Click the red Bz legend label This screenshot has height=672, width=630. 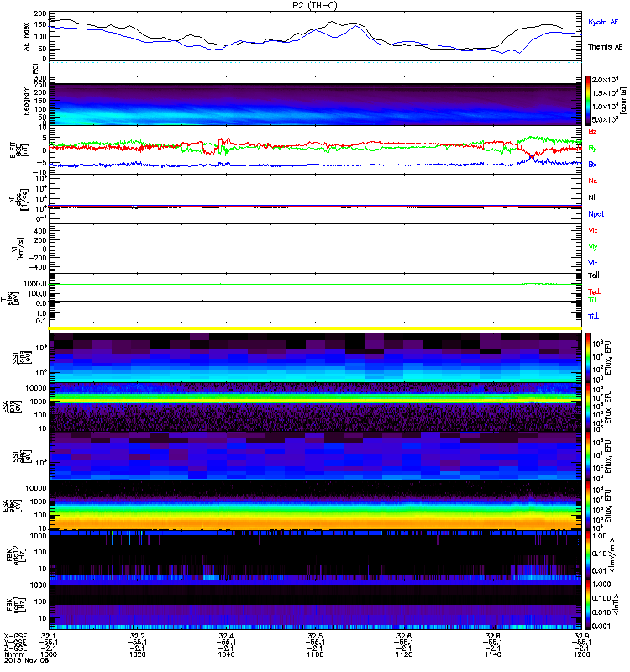592,131
